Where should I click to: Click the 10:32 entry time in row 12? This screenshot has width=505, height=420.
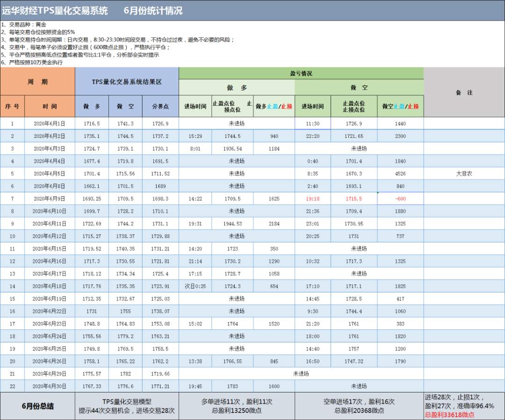[x=313, y=261]
